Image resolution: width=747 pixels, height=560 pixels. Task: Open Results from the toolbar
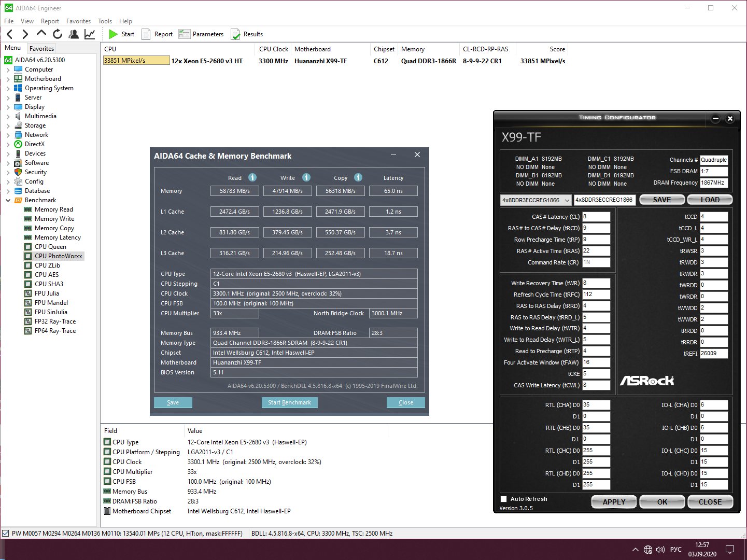point(247,34)
